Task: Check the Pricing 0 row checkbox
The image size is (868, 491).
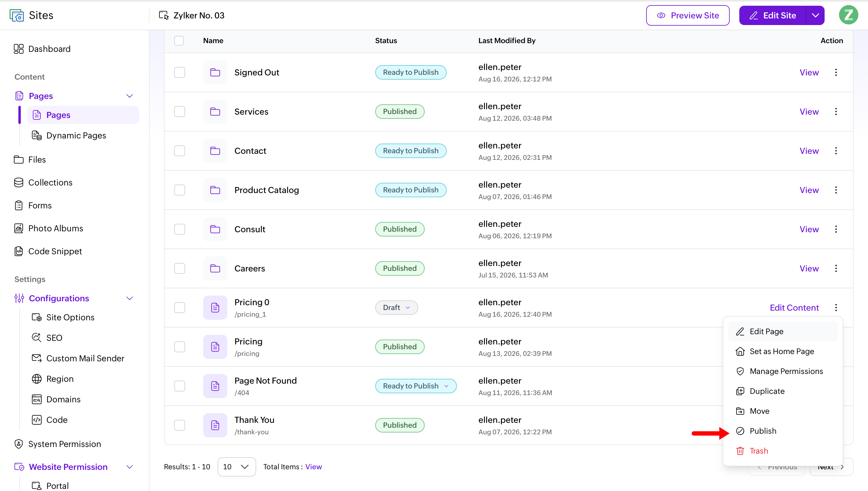Action: pyautogui.click(x=180, y=308)
